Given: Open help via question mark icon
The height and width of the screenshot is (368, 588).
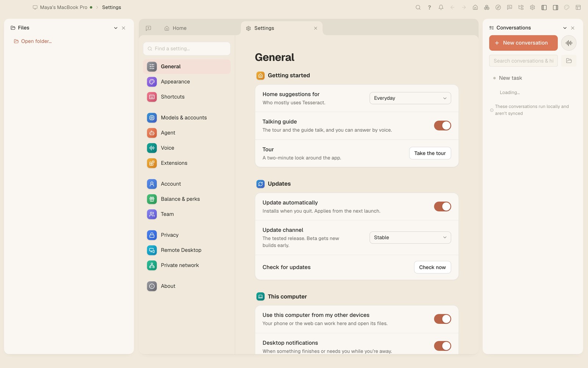Looking at the screenshot, I should coord(429,7).
